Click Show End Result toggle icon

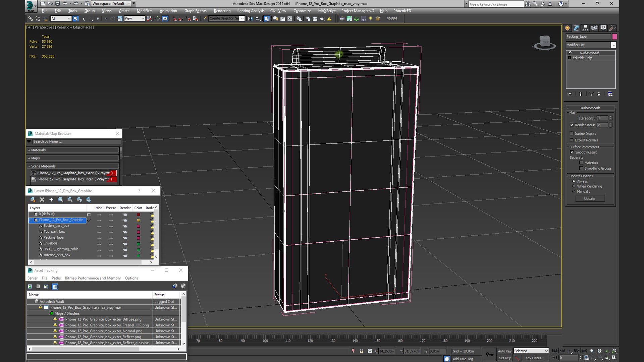click(x=581, y=94)
